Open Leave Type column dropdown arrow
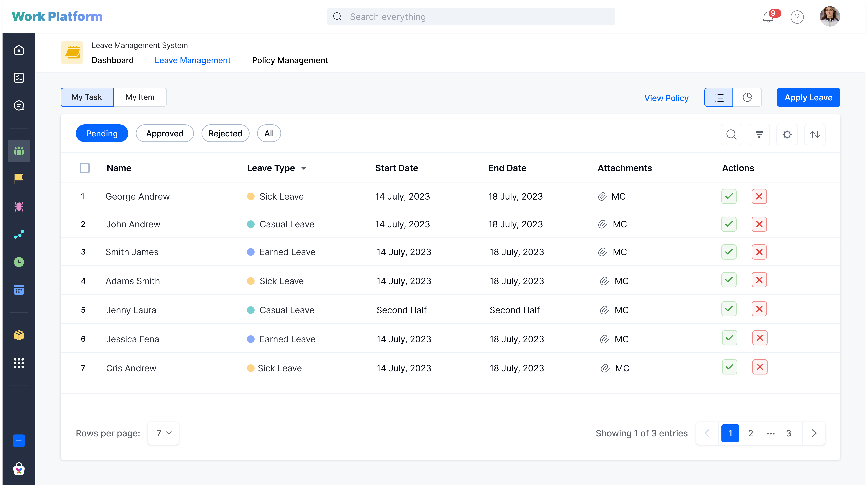Viewport: 868px width, 485px height. (304, 168)
